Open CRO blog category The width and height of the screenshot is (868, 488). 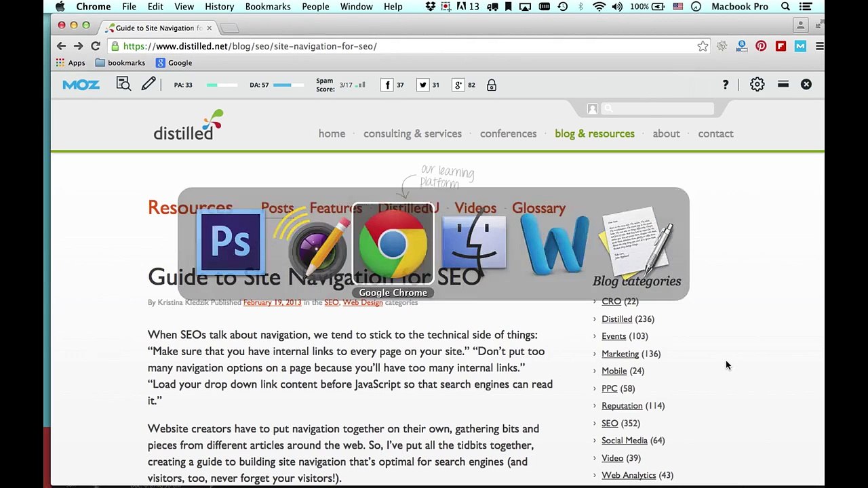point(611,301)
